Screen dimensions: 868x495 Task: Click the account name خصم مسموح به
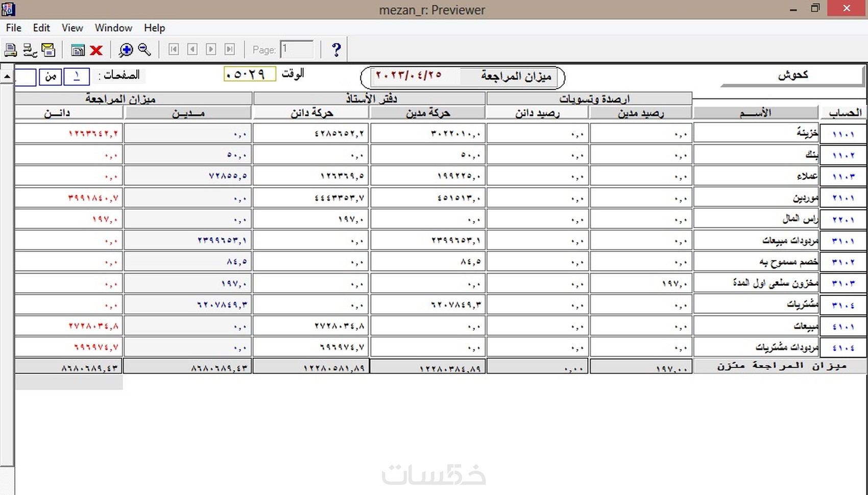789,262
